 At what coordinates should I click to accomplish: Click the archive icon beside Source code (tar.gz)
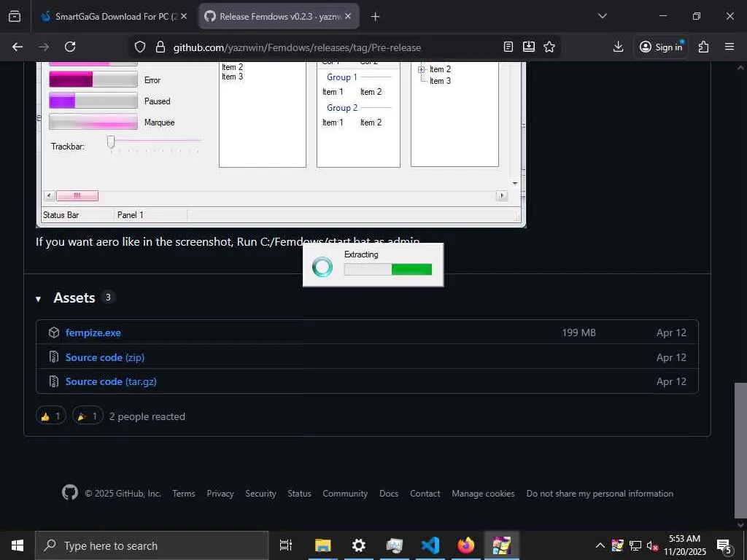click(54, 381)
